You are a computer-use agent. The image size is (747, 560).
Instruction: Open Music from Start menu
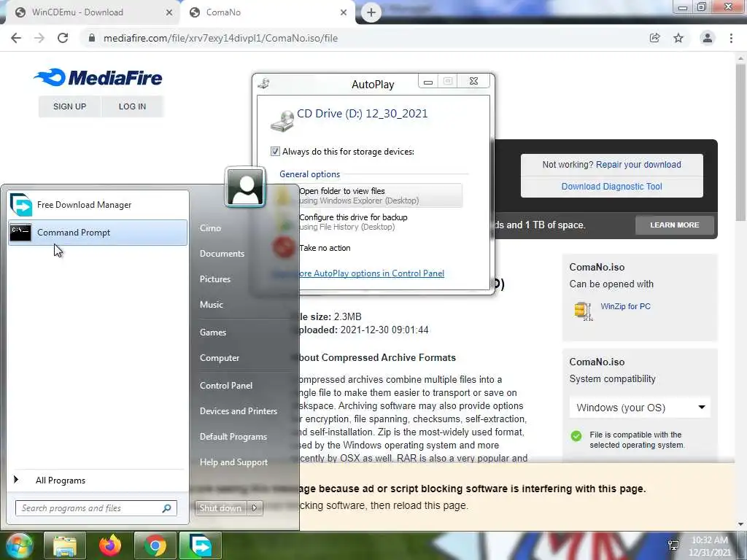211,304
